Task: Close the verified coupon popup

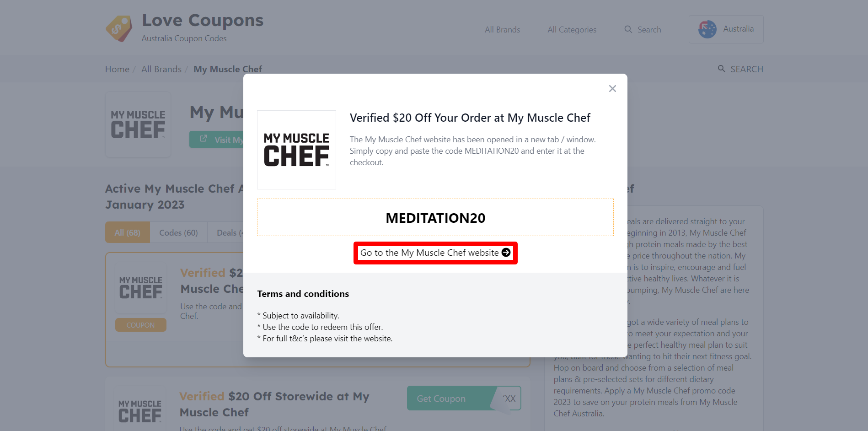Action: [612, 88]
